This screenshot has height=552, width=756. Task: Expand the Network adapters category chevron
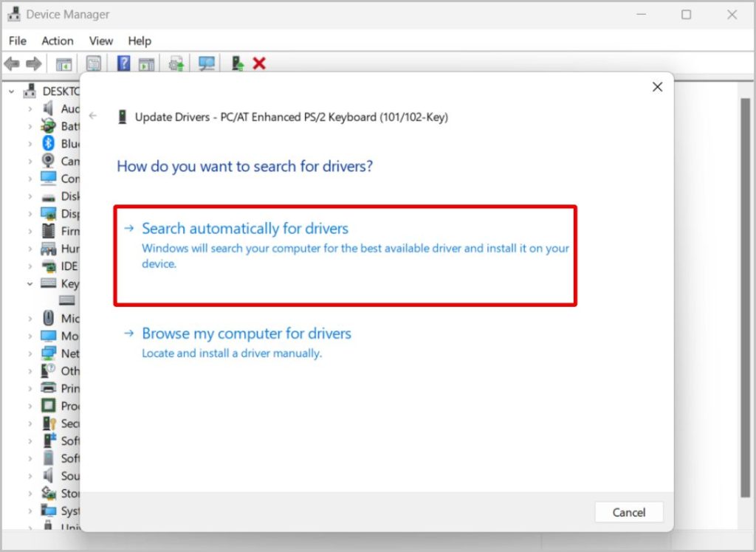point(30,353)
